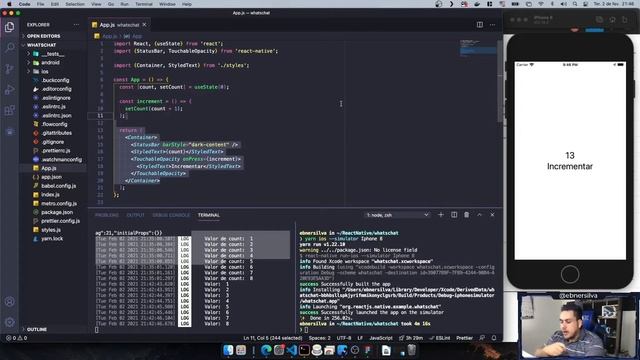Image resolution: width=640 pixels, height=360 pixels.
Task: Show the errors and warnings count
Action: (x=17, y=338)
